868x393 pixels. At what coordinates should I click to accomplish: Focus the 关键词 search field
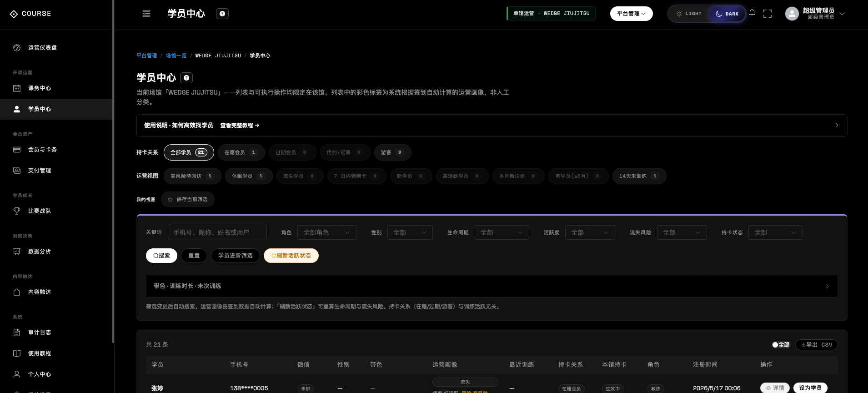point(217,232)
